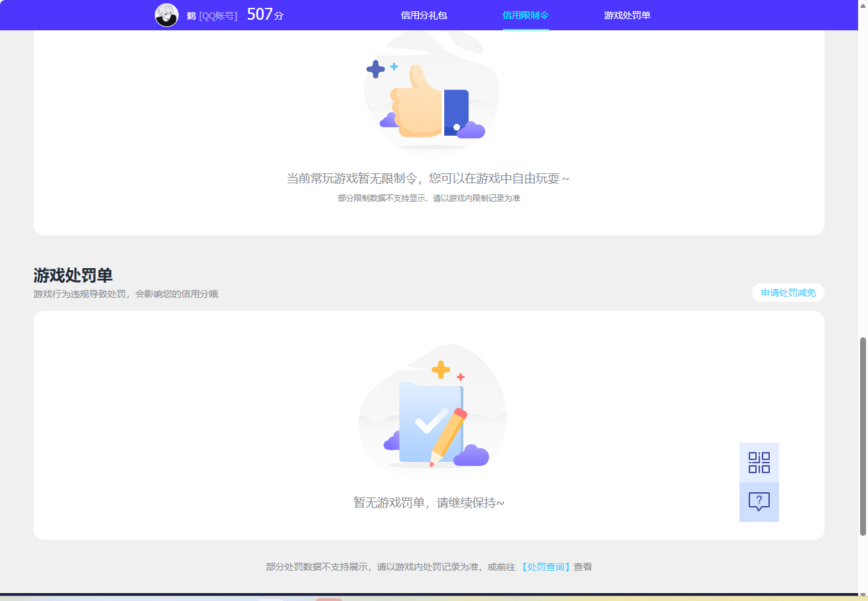Click the 部分限制数据不支持显示 note

[429, 198]
